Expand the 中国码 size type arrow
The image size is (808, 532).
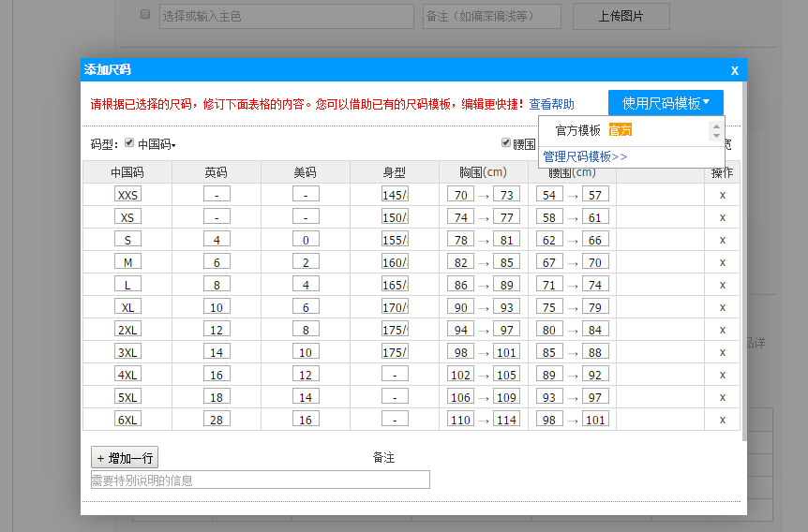173,145
